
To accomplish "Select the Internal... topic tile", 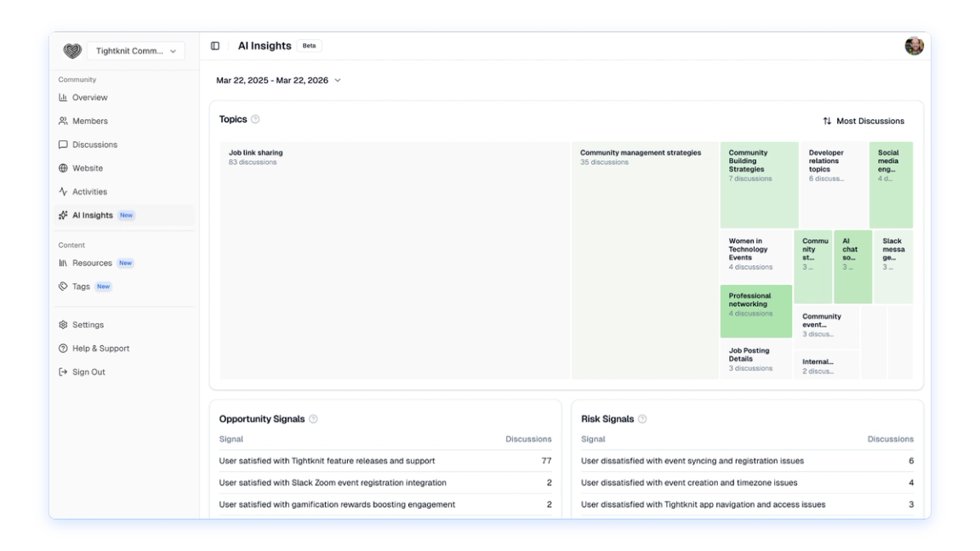I will [x=826, y=365].
